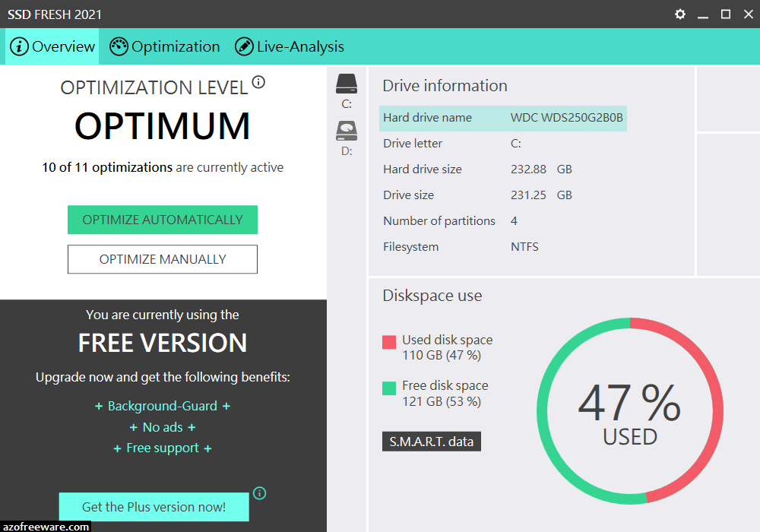760x532 pixels.
Task: Click the Drive size value 231.25
Action: (528, 195)
